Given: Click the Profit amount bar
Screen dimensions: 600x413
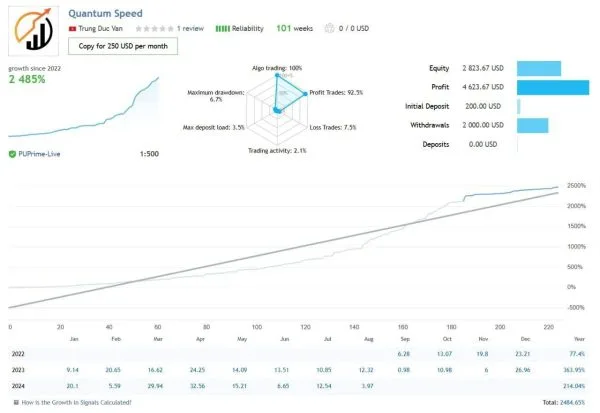Looking at the screenshot, I should pos(553,87).
